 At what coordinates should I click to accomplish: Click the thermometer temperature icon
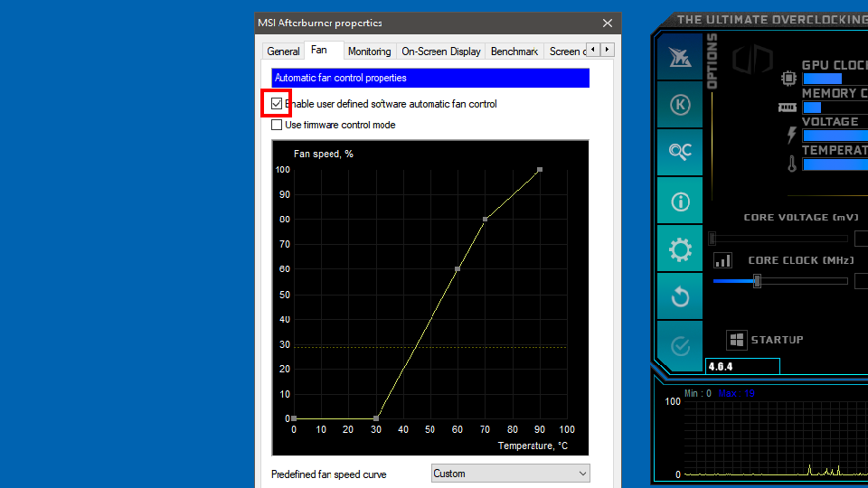pos(792,164)
